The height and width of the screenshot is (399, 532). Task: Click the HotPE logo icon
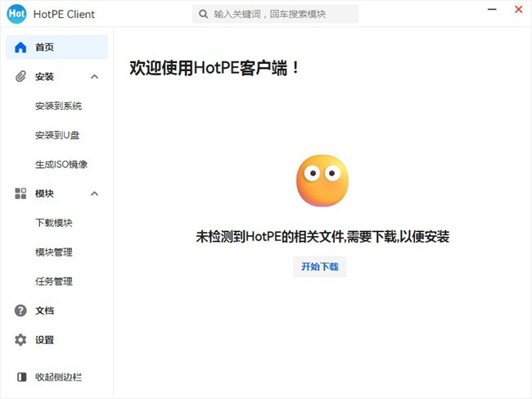coord(17,14)
